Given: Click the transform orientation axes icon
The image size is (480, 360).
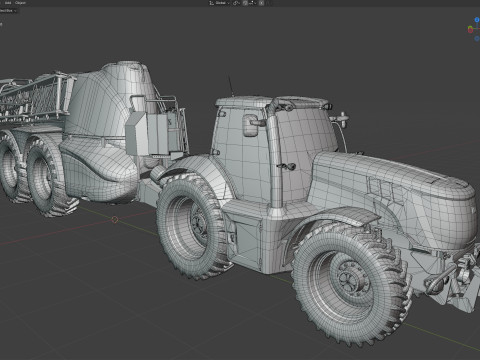Looking at the screenshot, I should click(211, 3).
